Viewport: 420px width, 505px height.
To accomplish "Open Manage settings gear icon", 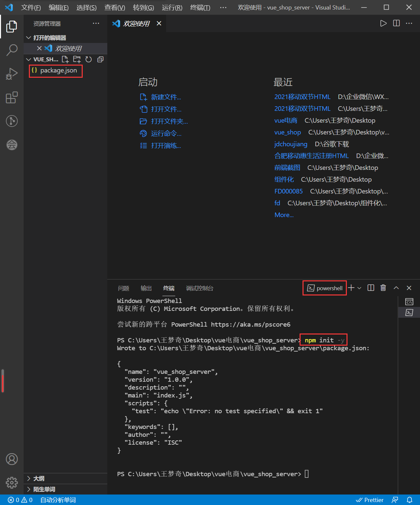I will point(12,482).
